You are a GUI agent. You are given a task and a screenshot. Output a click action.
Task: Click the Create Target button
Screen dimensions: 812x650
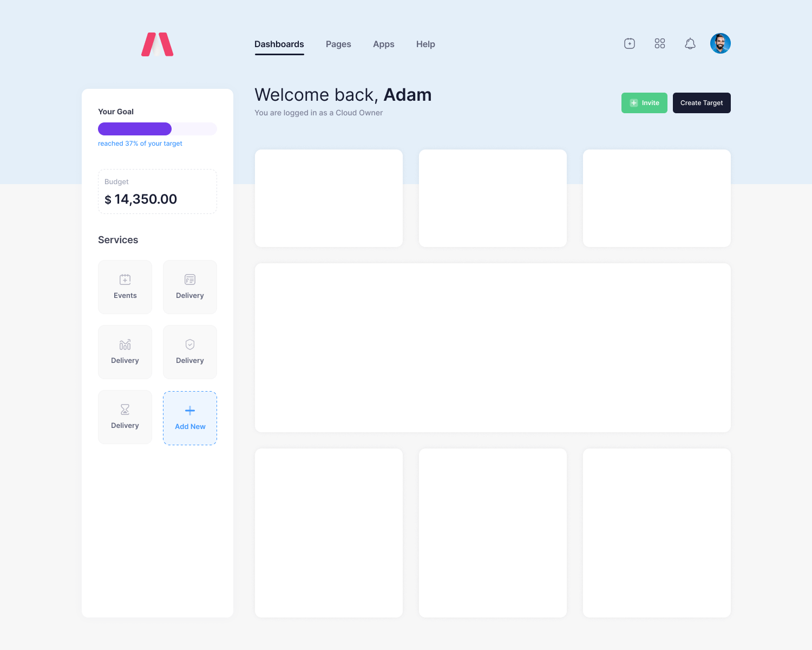(x=702, y=103)
